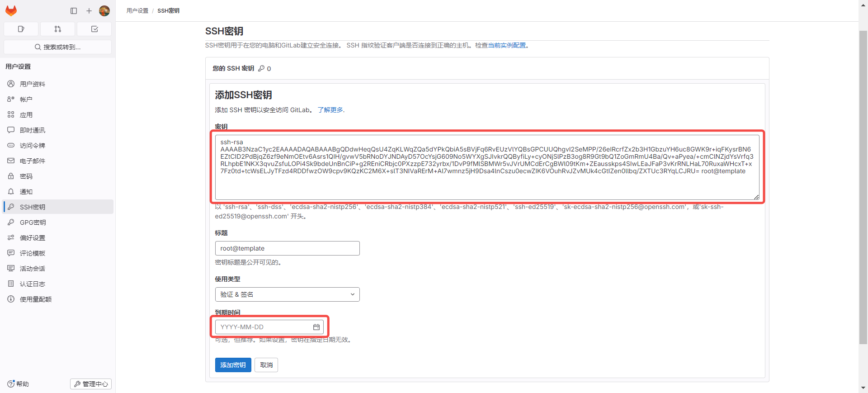Screen dimensions: 868x393
Task: Click the page vertical scrollbar
Action: tap(863, 181)
